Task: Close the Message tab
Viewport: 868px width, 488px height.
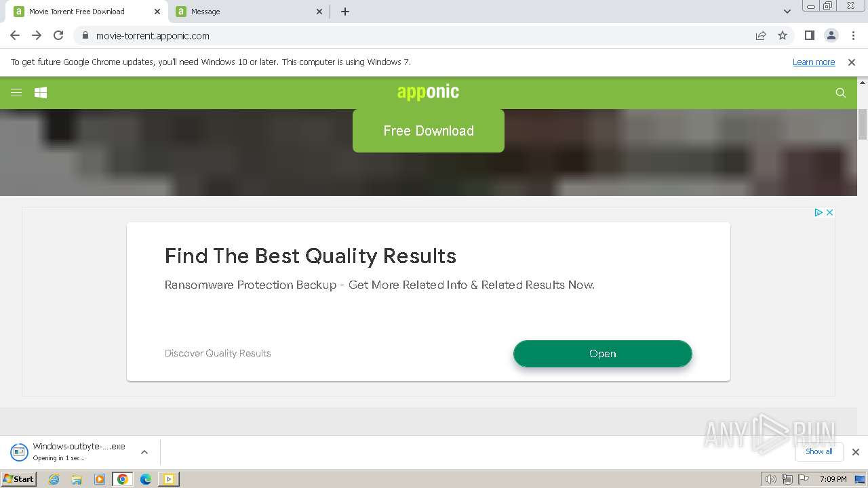Action: coord(319,12)
